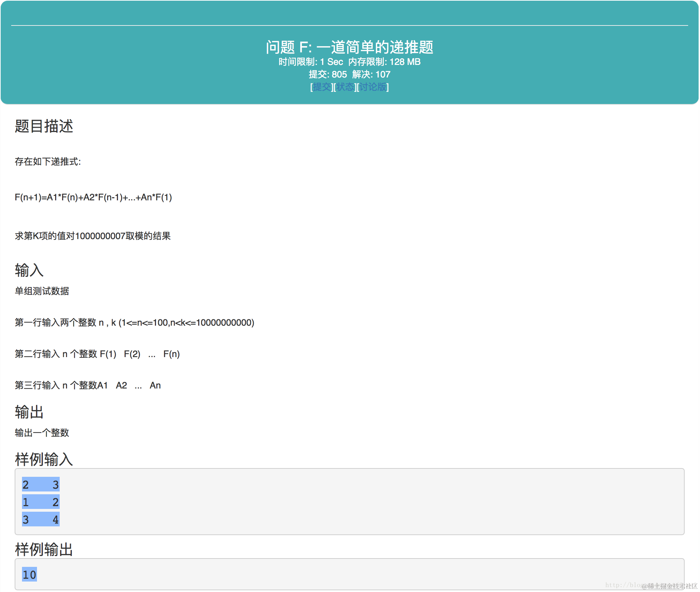The image size is (700, 592).
Task: Click the line describing n, k constraints
Action: coord(134,323)
